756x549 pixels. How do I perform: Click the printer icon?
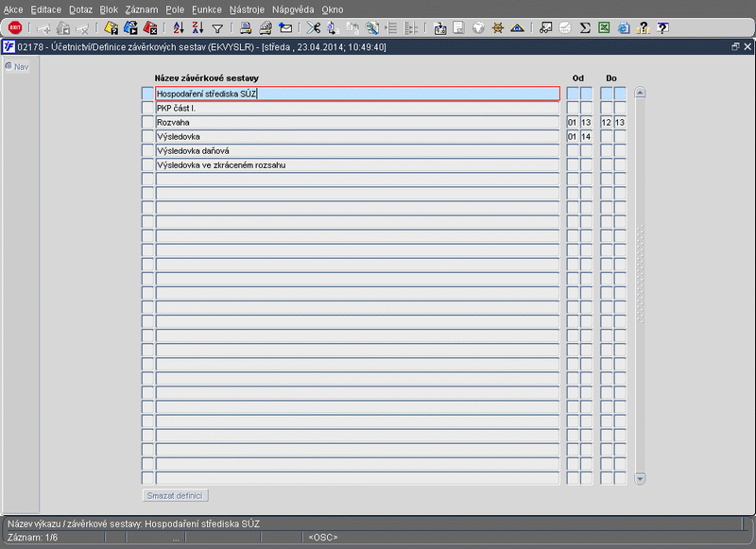pyautogui.click(x=246, y=28)
